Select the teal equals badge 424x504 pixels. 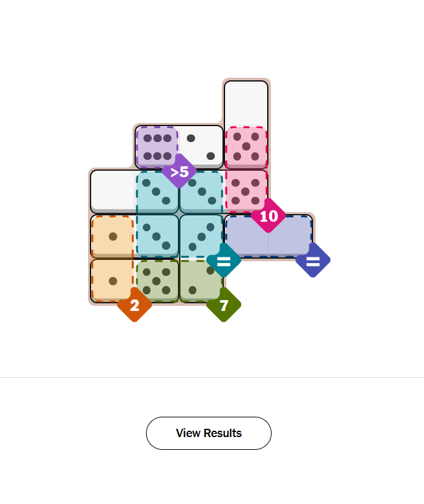pyautogui.click(x=224, y=261)
